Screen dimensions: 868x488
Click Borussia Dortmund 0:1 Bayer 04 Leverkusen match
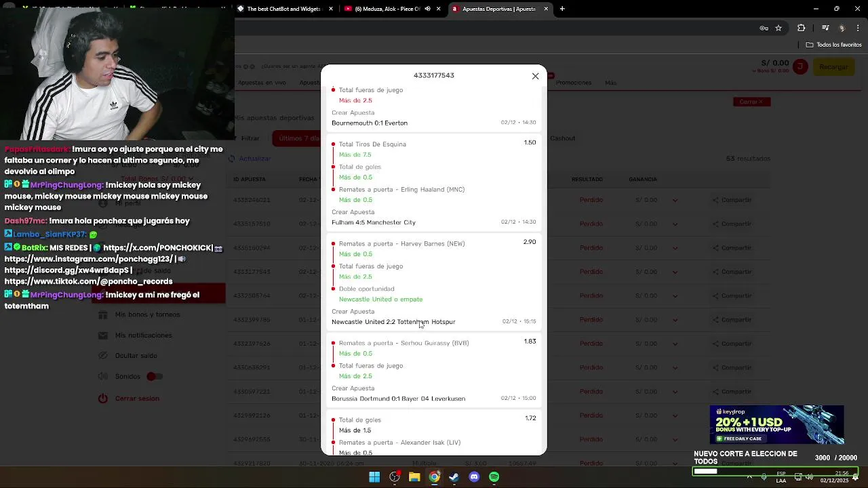click(x=398, y=399)
